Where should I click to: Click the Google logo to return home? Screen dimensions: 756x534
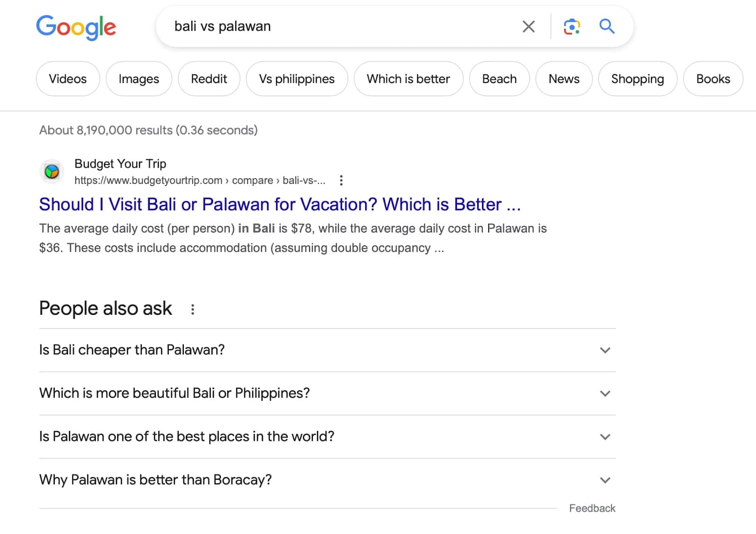click(x=76, y=27)
